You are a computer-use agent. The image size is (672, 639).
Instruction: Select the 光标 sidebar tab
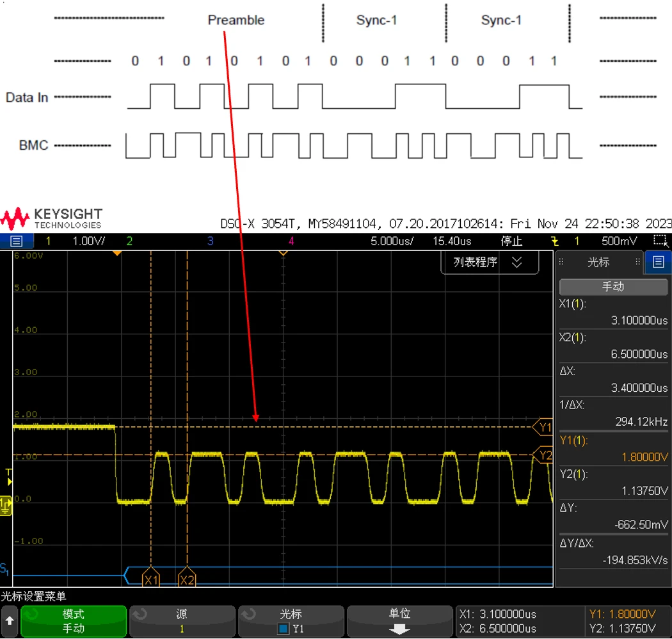pos(598,262)
